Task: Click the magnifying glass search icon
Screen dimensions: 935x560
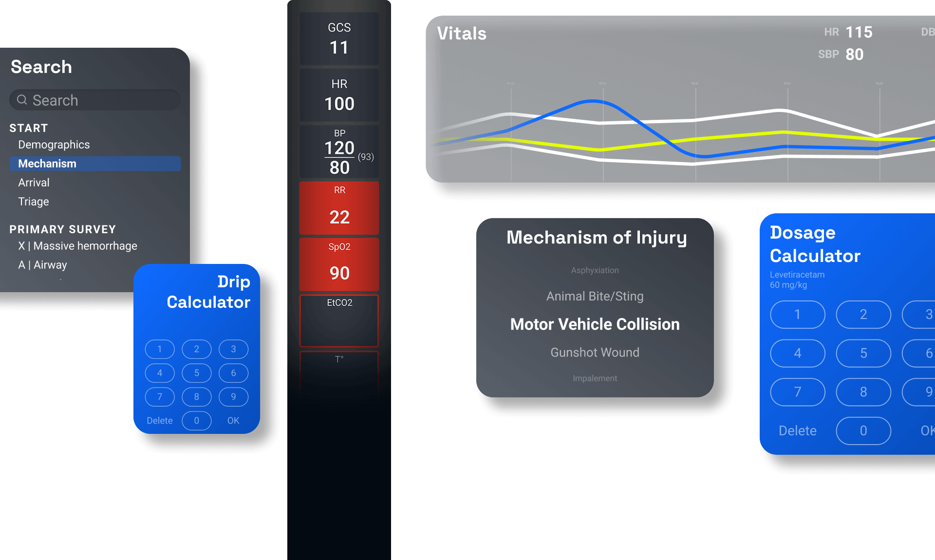Action: tap(22, 100)
